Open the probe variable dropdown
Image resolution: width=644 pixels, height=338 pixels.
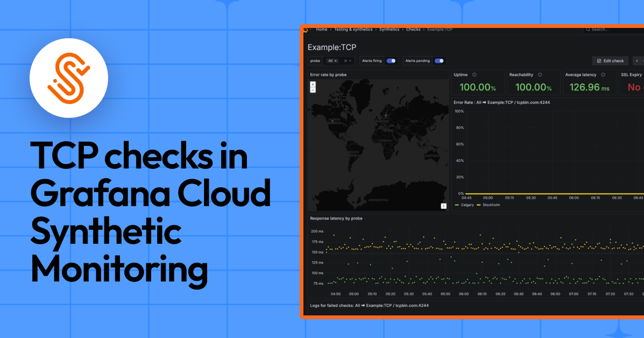coord(350,61)
